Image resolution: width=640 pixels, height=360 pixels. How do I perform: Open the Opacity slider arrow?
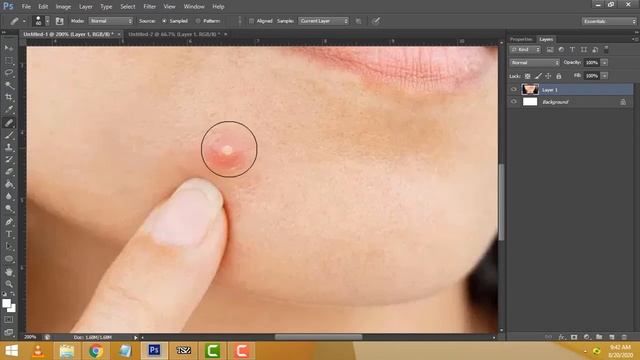pyautogui.click(x=604, y=63)
